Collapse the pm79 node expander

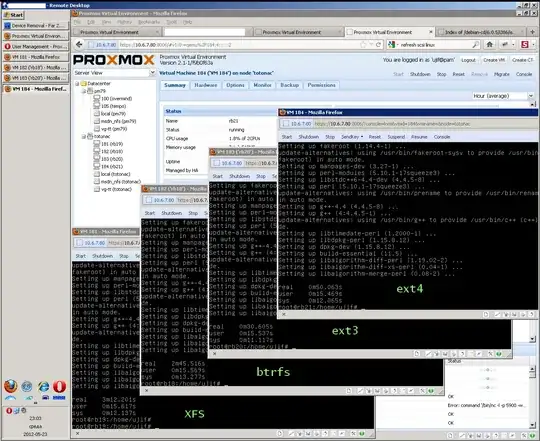[x=83, y=91]
